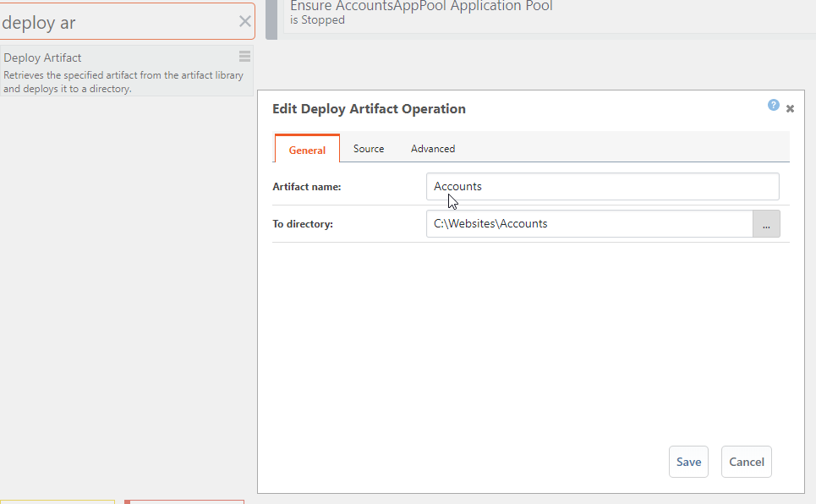Click the Edit Deploy Artifact Operation title
This screenshot has height=504, width=816.
coord(369,109)
